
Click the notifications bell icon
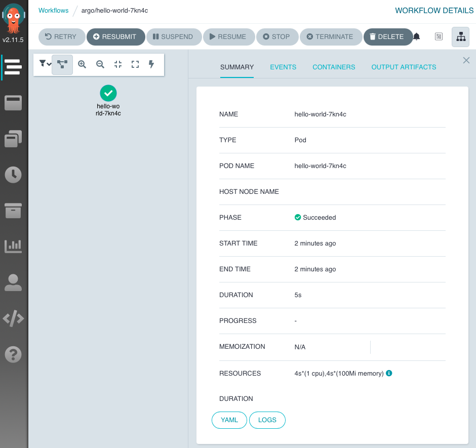(x=416, y=37)
